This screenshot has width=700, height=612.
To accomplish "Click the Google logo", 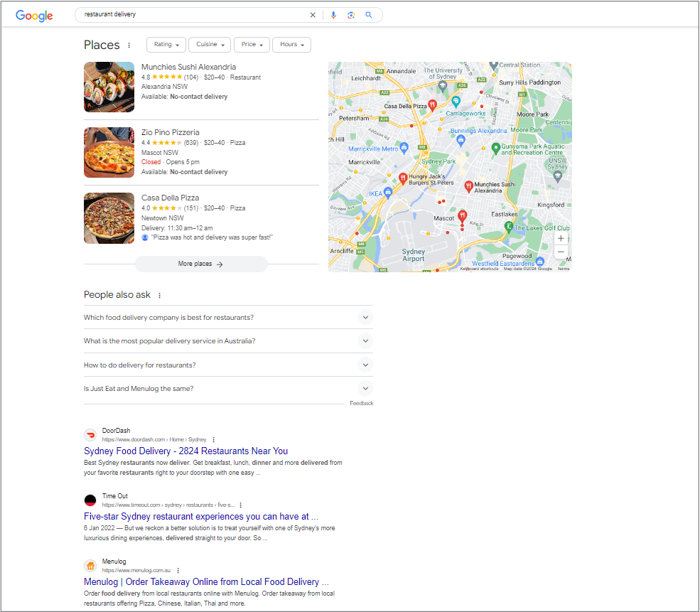I will (34, 16).
